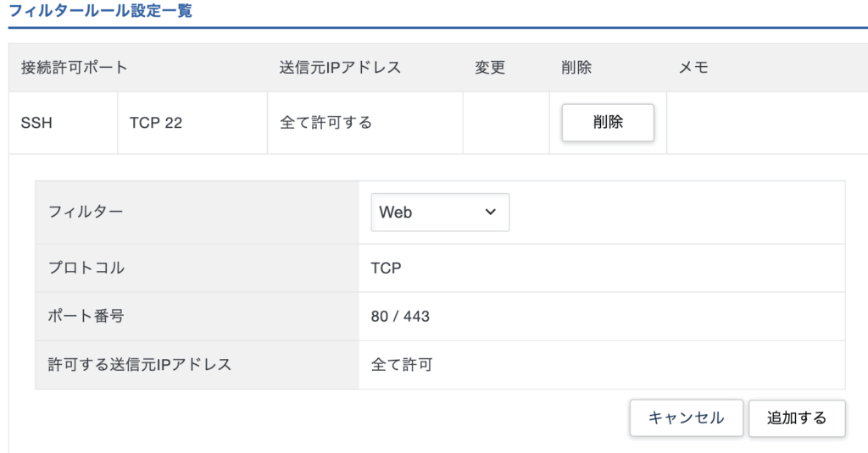Open the Web filter dropdown
Image resolution: width=868 pixels, height=453 pixels.
(440, 212)
